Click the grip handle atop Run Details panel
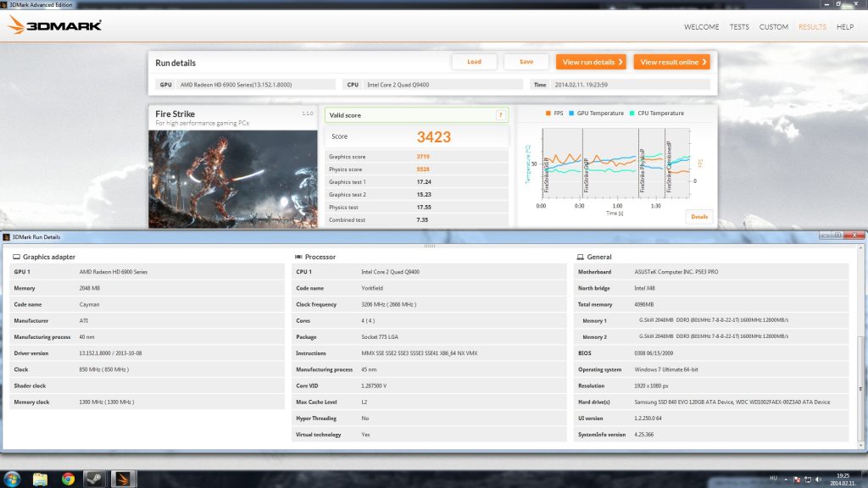This screenshot has width=868, height=488. click(x=430, y=246)
